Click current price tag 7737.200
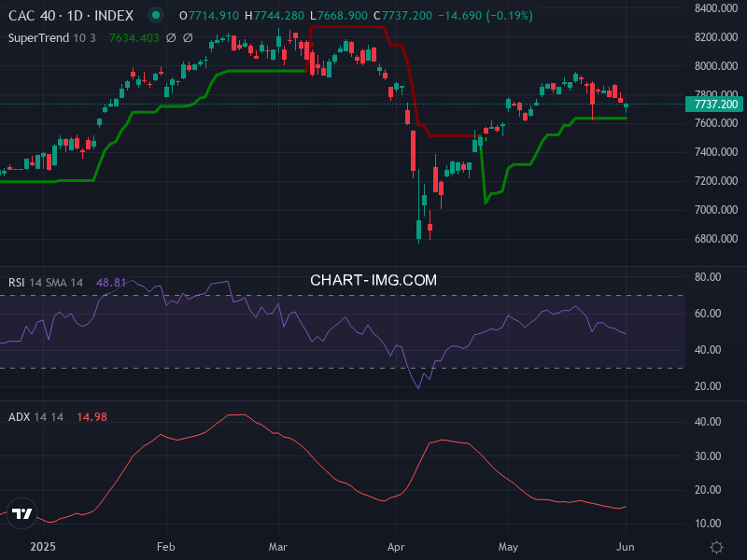The width and height of the screenshot is (747, 560). (x=713, y=105)
